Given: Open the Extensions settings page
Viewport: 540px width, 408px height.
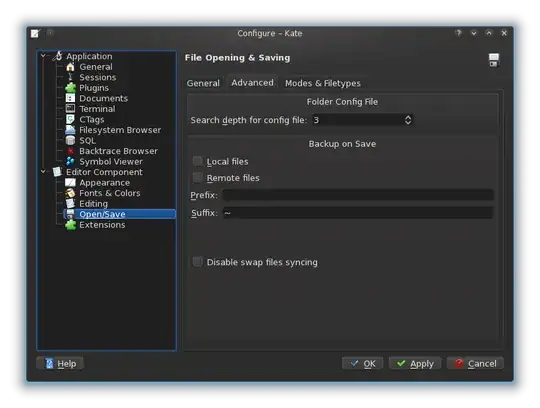Looking at the screenshot, I should pyautogui.click(x=102, y=224).
